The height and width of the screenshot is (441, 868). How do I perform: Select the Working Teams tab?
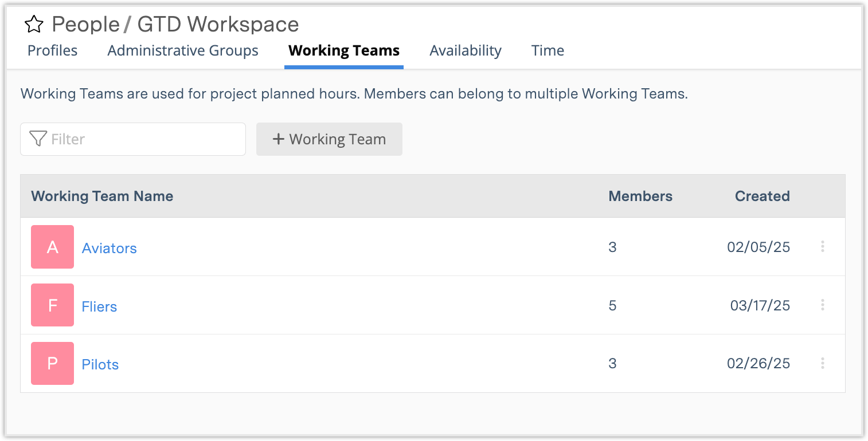tap(343, 50)
